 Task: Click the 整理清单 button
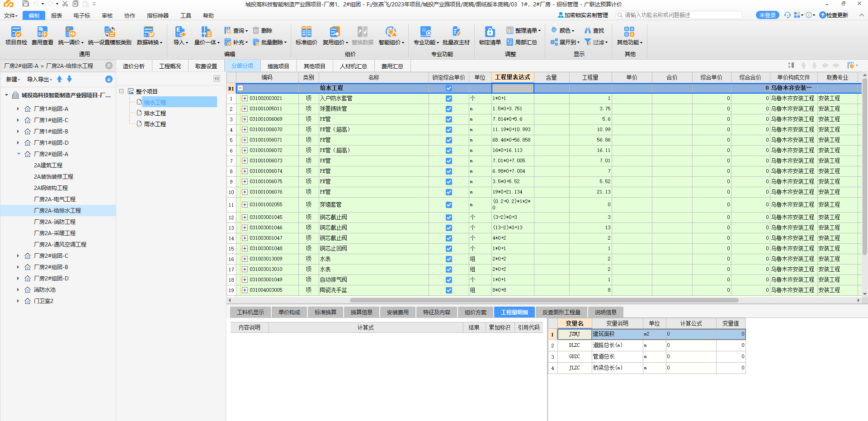(x=524, y=30)
